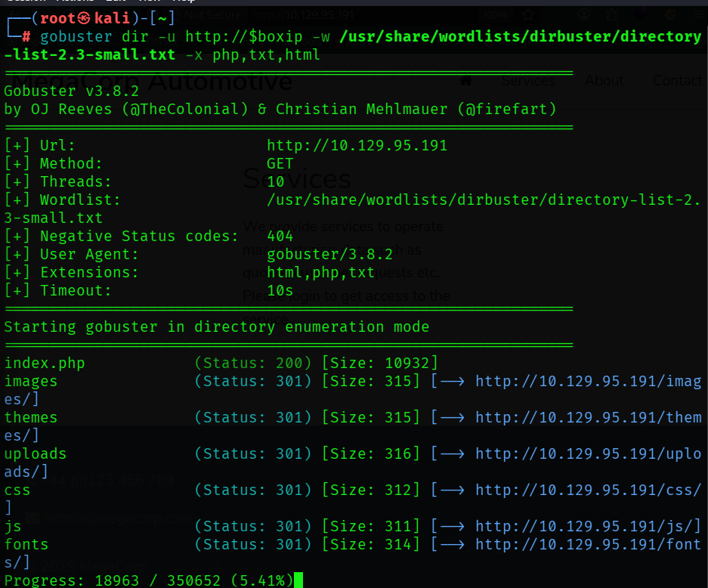Screen dimensions: 708x588
Task: Click the Threads value 10
Action: (276, 181)
